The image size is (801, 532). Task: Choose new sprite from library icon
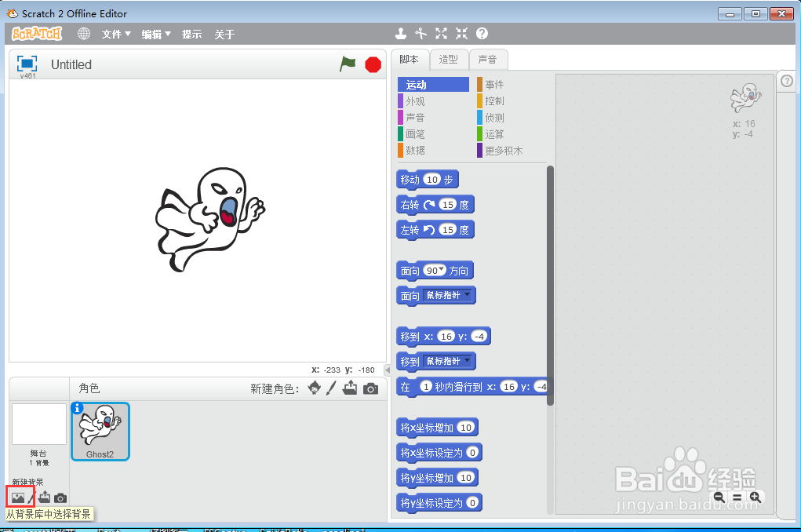click(315, 388)
